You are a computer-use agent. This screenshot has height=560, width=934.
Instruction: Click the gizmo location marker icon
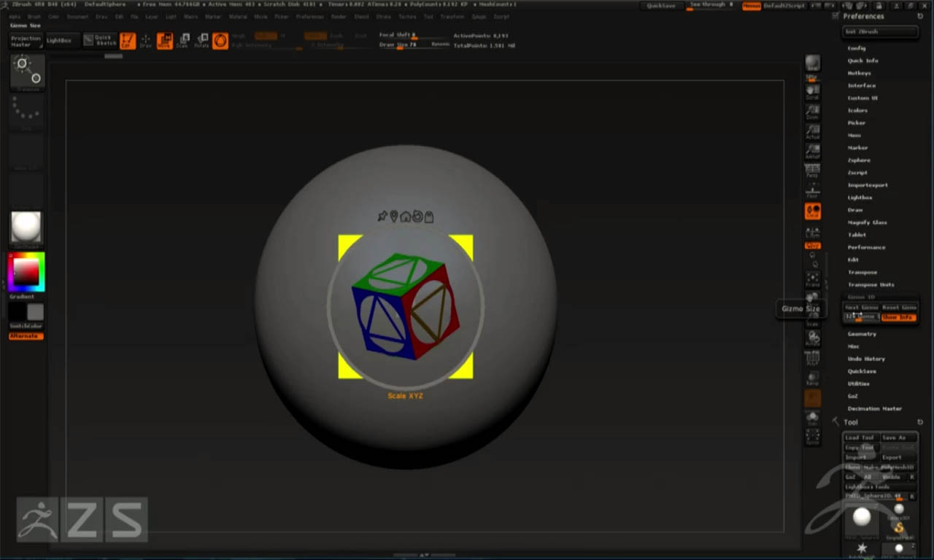(x=394, y=216)
